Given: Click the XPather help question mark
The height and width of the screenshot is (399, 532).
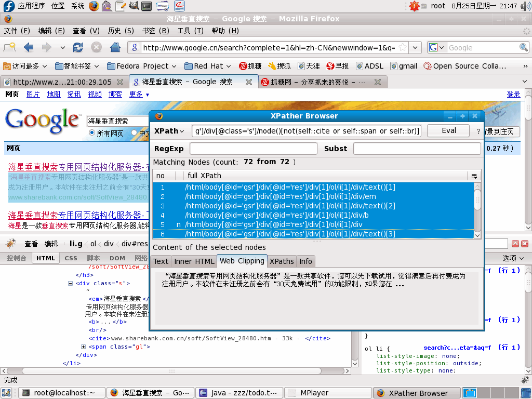Looking at the screenshot, I should tap(478, 131).
